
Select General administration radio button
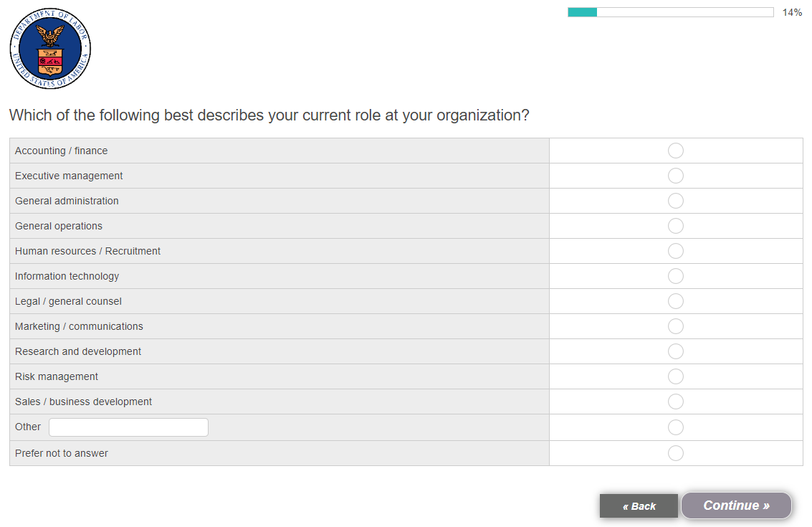(675, 201)
